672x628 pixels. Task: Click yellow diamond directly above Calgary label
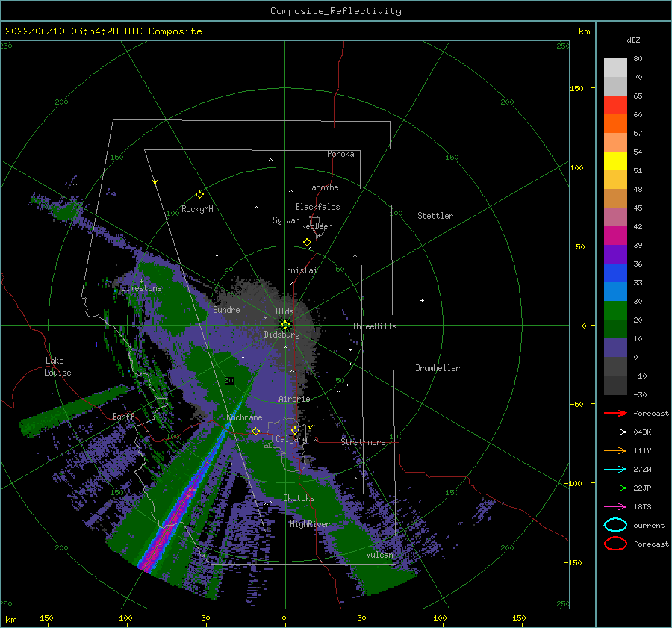[295, 430]
